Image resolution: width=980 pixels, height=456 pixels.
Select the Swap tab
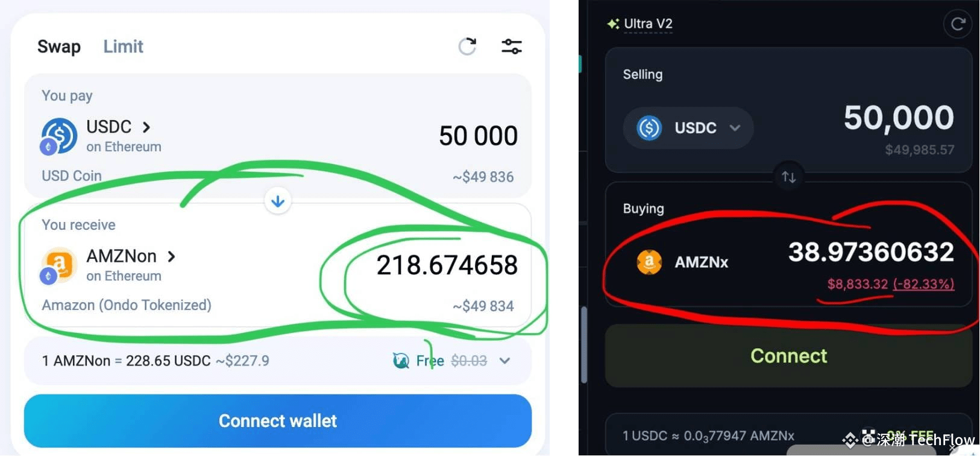tap(59, 46)
